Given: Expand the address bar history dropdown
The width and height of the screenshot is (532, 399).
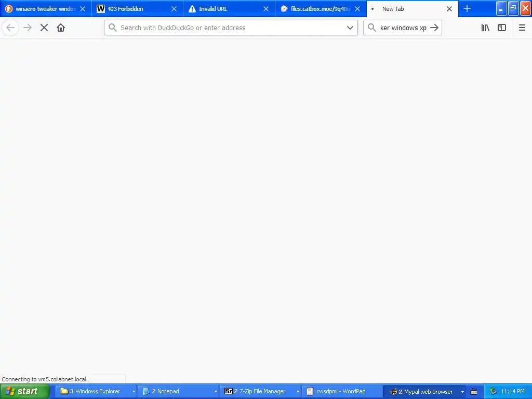Looking at the screenshot, I should [x=350, y=28].
